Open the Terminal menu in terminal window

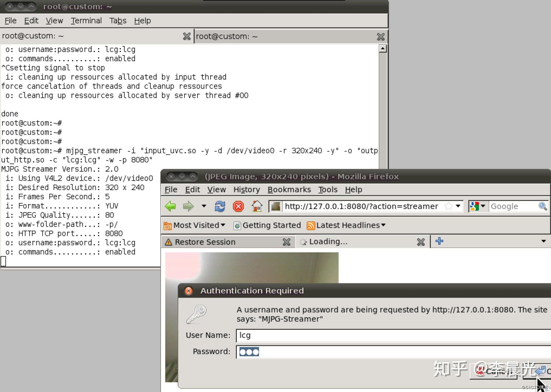point(86,21)
